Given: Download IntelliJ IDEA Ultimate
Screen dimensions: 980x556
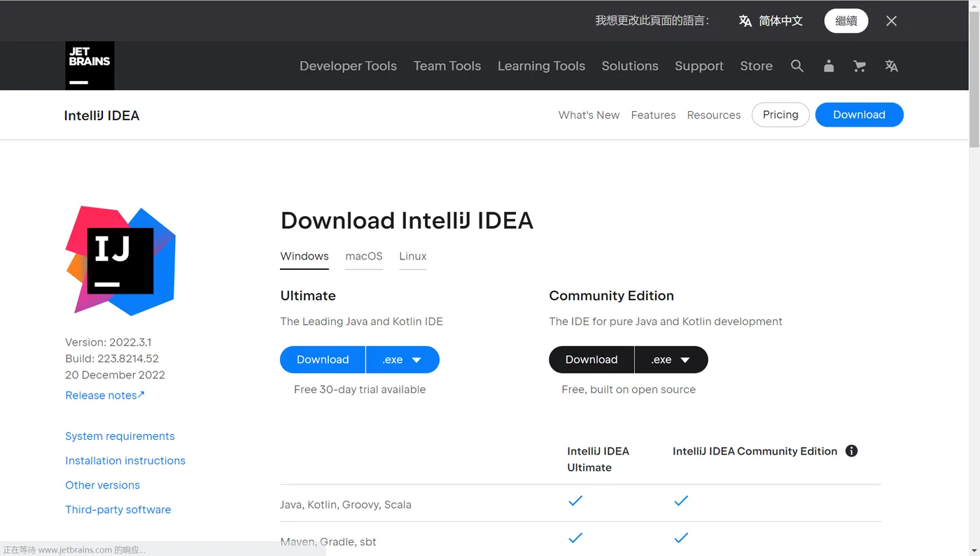Looking at the screenshot, I should [x=323, y=359].
